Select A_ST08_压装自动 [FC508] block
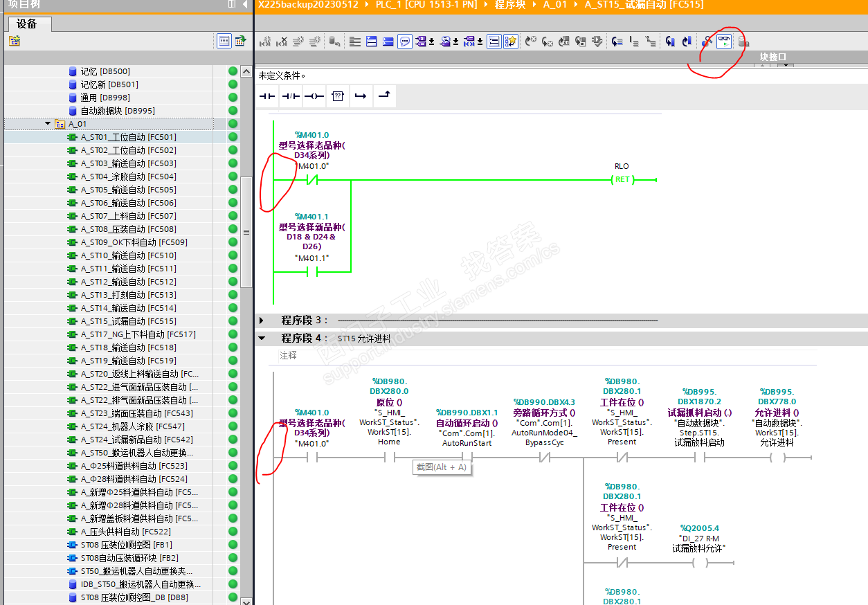Viewport: 868px width, 605px height. 128,229
